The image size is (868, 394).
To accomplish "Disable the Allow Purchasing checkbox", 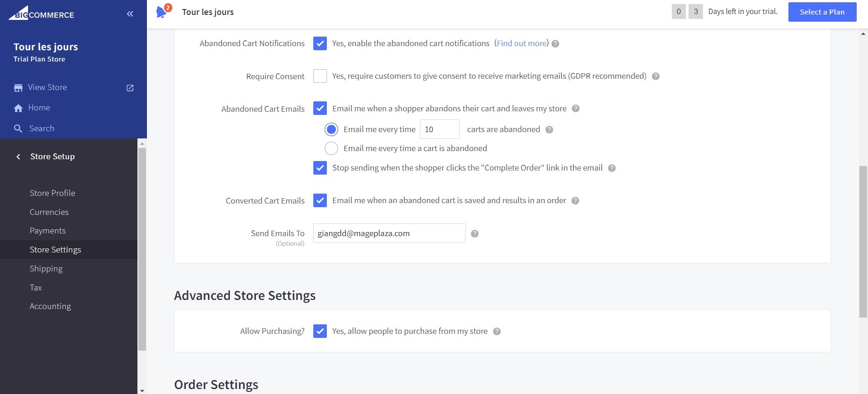I will [x=320, y=331].
